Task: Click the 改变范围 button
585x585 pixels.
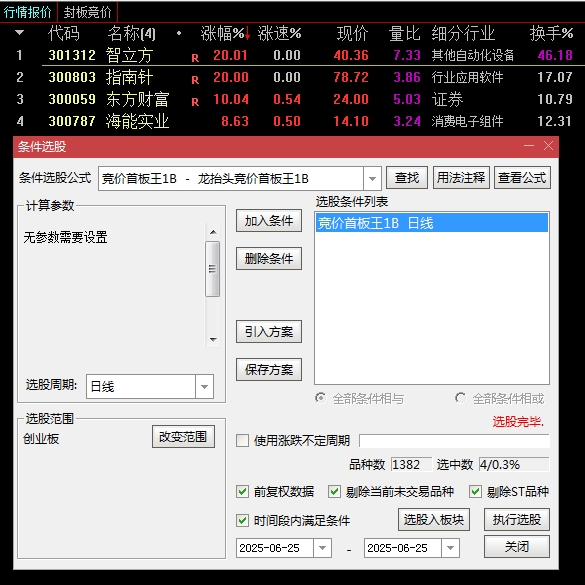Action: click(183, 437)
